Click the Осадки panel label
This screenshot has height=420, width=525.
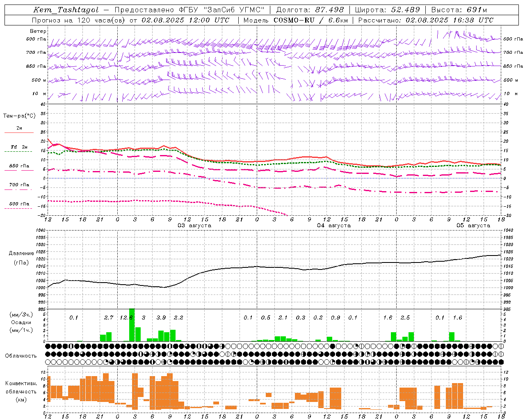pos(21,322)
